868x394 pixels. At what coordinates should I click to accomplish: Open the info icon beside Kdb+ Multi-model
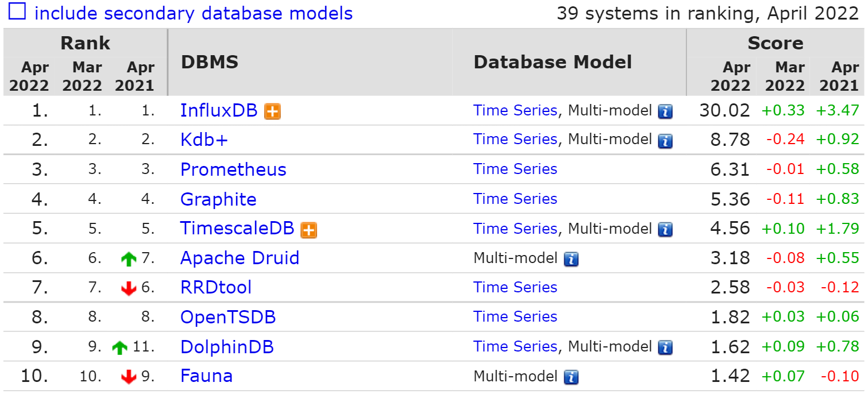665,140
